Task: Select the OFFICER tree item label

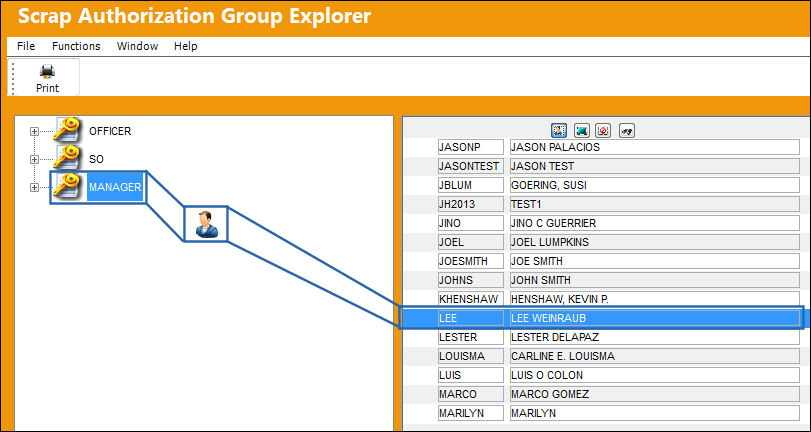Action: (x=110, y=131)
